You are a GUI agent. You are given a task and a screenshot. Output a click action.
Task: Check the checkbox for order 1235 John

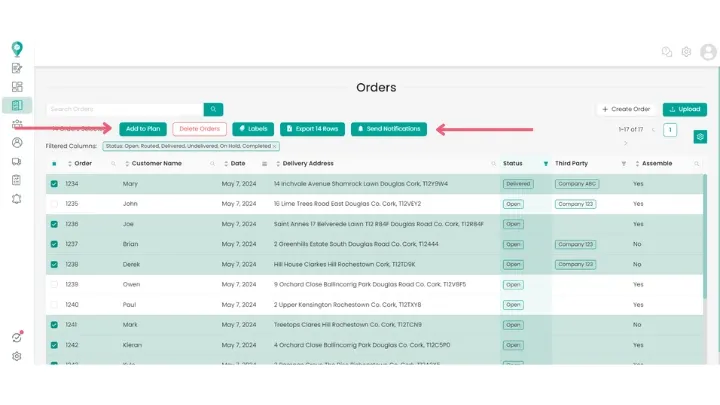click(54, 202)
